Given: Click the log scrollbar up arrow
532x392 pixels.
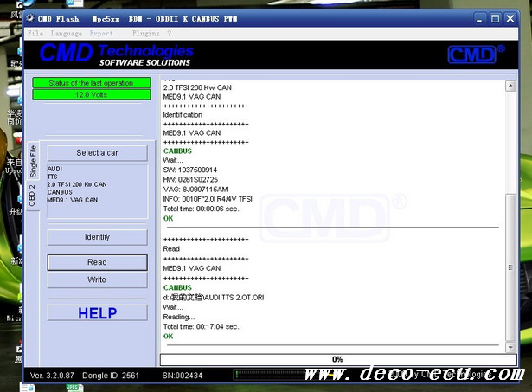Looking at the screenshot, I should coord(510,87).
